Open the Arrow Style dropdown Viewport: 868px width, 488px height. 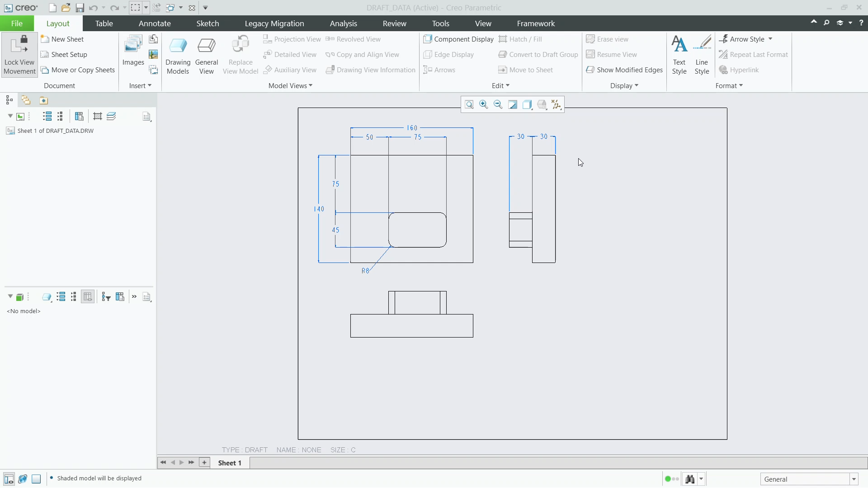770,39
